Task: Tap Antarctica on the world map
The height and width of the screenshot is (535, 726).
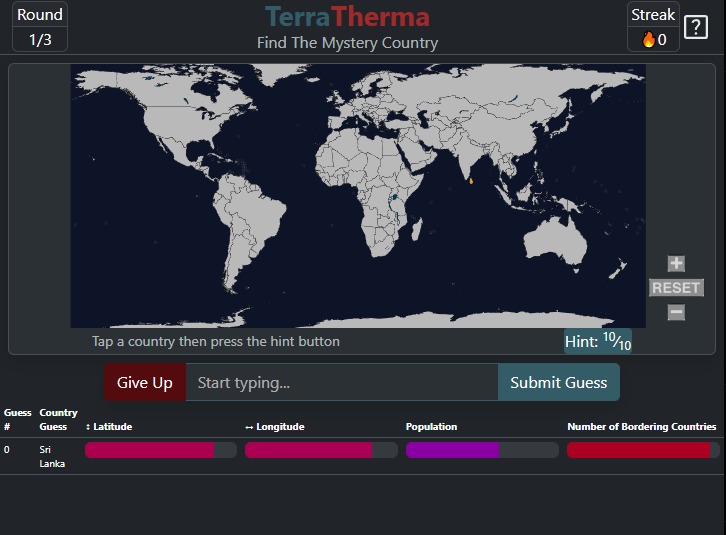Action: 394,320
